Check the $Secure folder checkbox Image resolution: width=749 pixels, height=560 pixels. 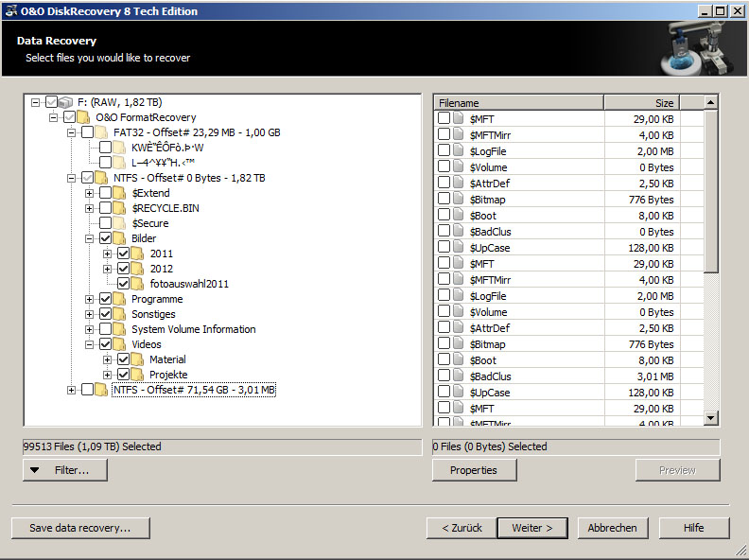pos(106,223)
